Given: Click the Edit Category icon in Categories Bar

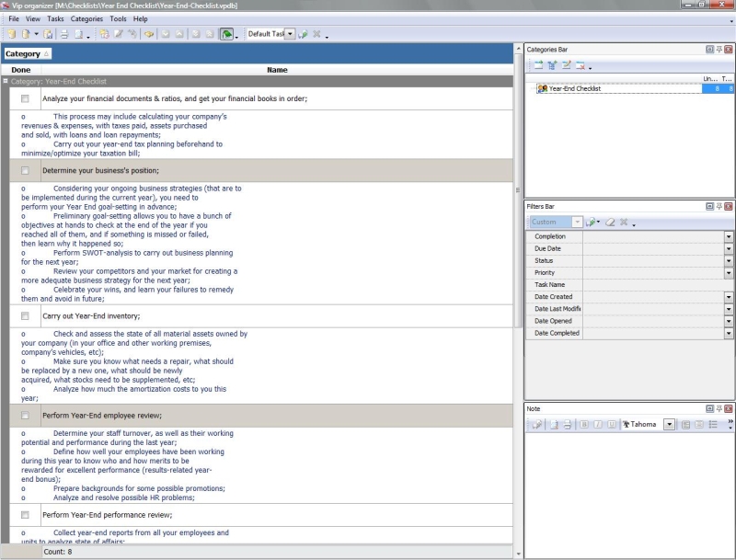Looking at the screenshot, I should pyautogui.click(x=567, y=65).
